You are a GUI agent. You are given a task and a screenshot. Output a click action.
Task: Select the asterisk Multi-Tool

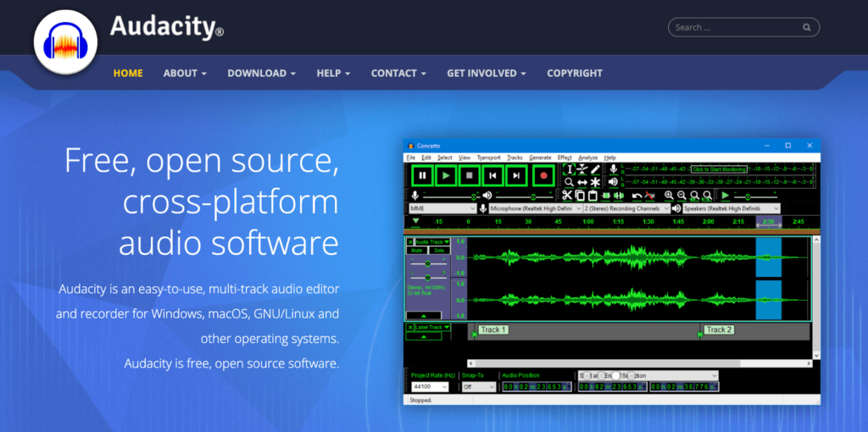pos(595,182)
